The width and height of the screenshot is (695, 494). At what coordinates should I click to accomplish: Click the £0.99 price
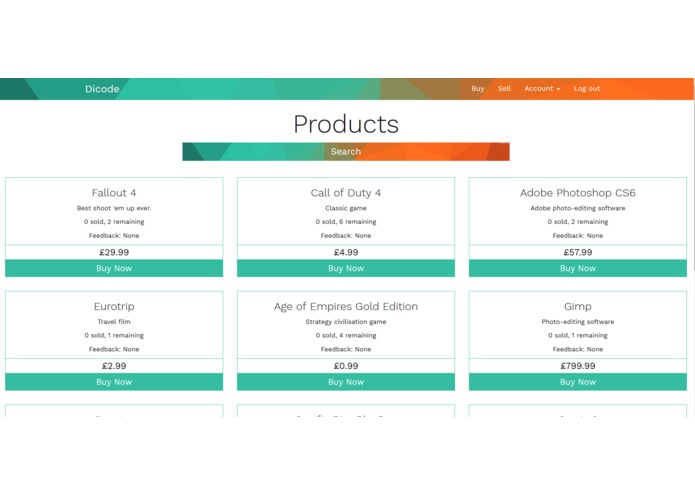(346, 366)
